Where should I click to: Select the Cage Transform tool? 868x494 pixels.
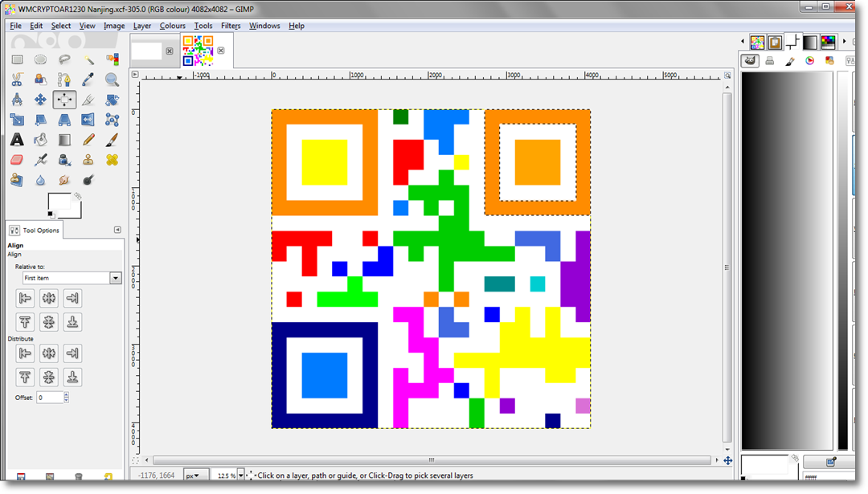tap(112, 120)
